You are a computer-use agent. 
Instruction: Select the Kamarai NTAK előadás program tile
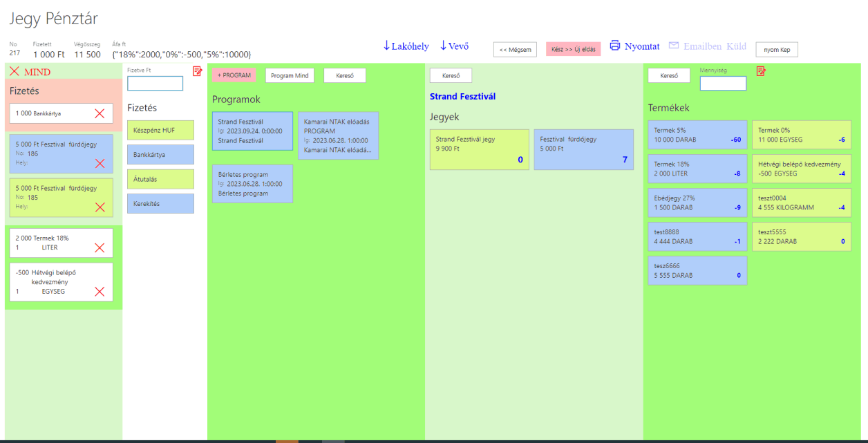[x=338, y=135]
